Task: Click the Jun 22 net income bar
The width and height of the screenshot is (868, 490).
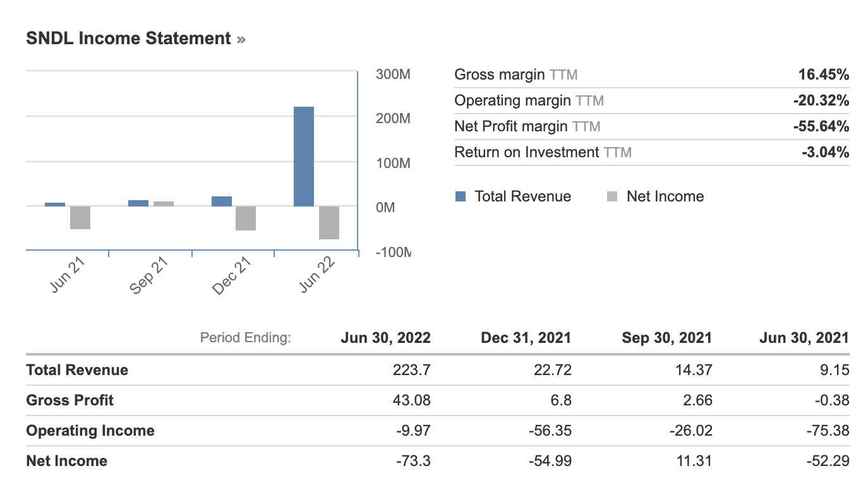Action: 329,222
